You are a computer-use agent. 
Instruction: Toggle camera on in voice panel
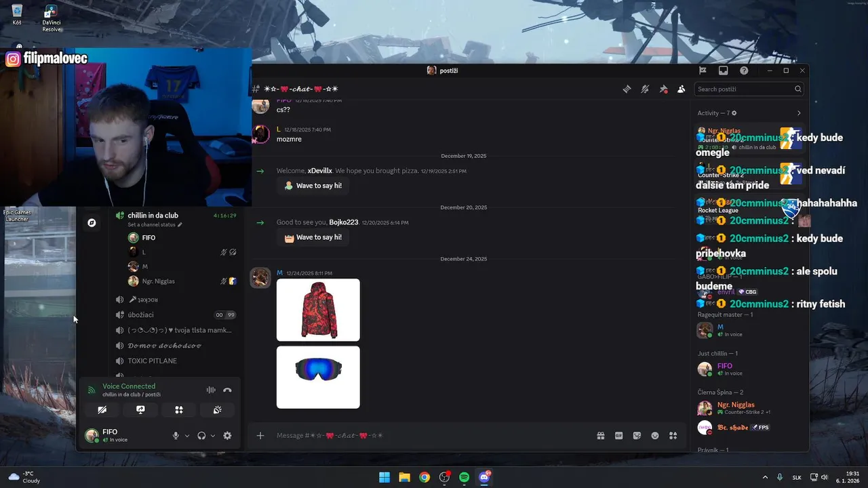click(x=102, y=410)
